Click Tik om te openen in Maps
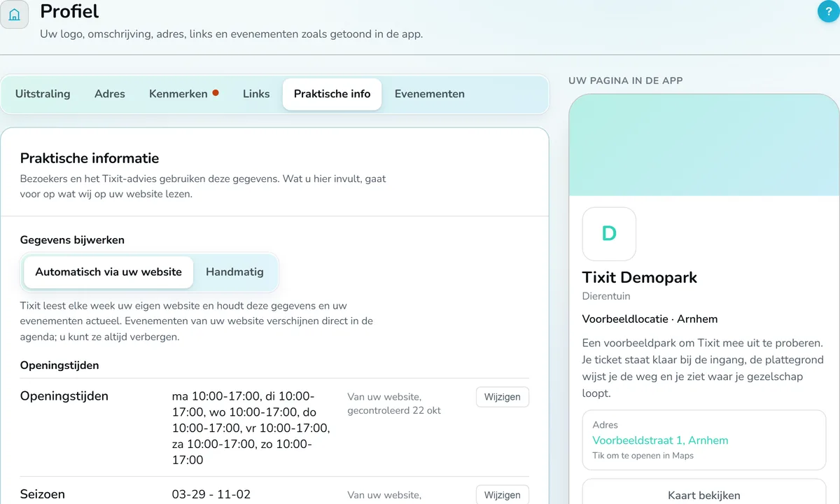 coord(643,456)
